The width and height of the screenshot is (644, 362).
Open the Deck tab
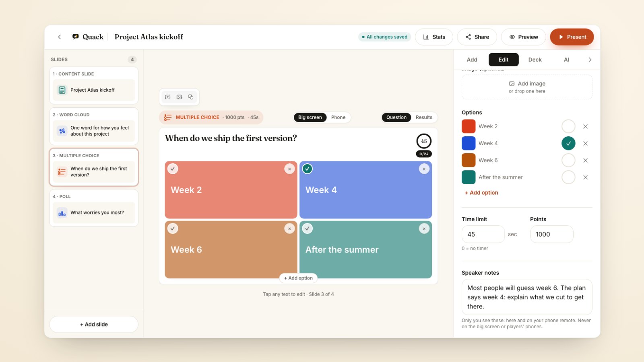[535, 60]
